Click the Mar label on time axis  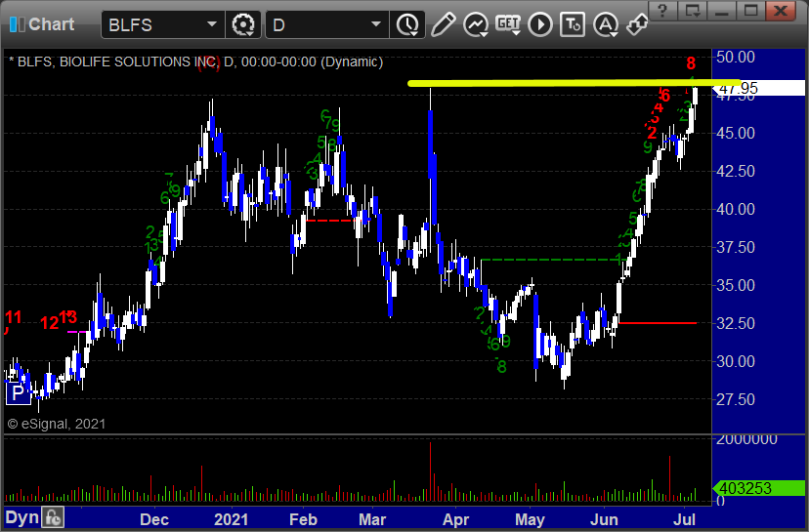tap(372, 519)
